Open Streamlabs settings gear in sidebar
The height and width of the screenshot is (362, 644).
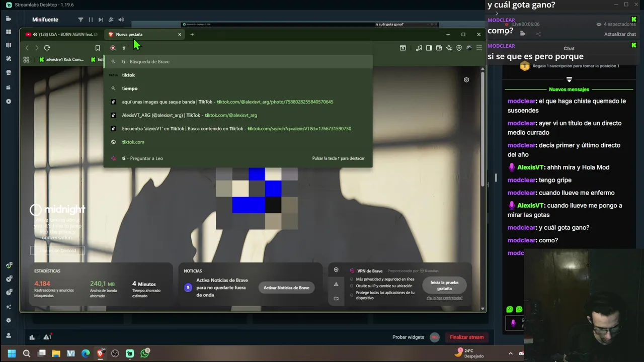pos(9,320)
